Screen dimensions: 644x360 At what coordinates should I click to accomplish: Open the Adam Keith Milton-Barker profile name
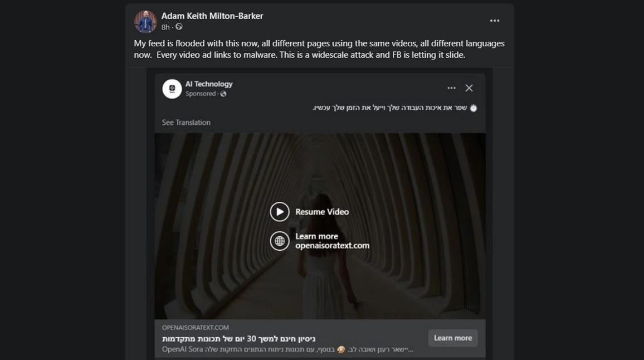pyautogui.click(x=212, y=16)
